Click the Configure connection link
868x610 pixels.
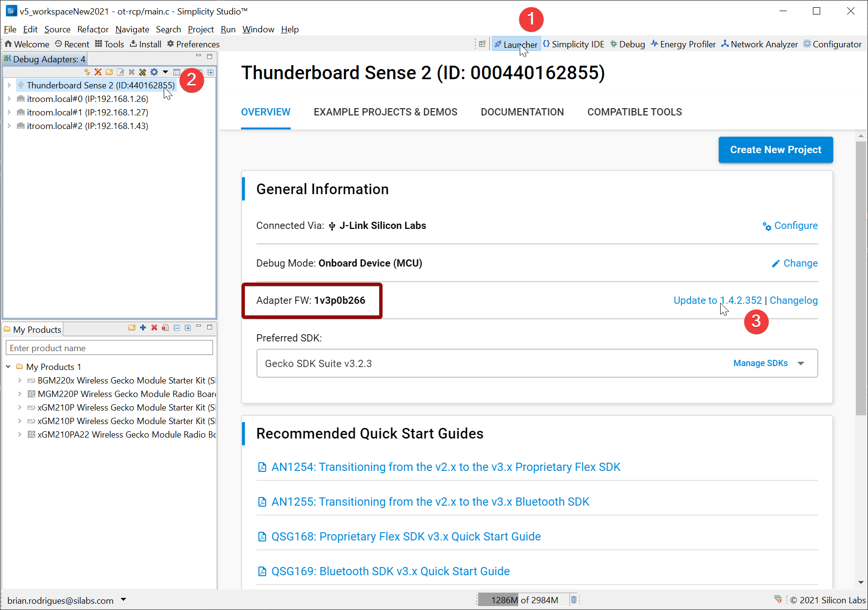(x=790, y=226)
